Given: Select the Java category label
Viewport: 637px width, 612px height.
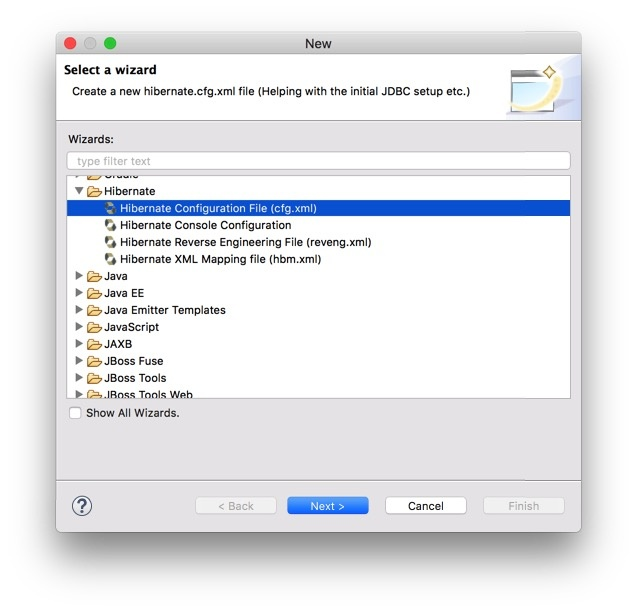Looking at the screenshot, I should [116, 276].
